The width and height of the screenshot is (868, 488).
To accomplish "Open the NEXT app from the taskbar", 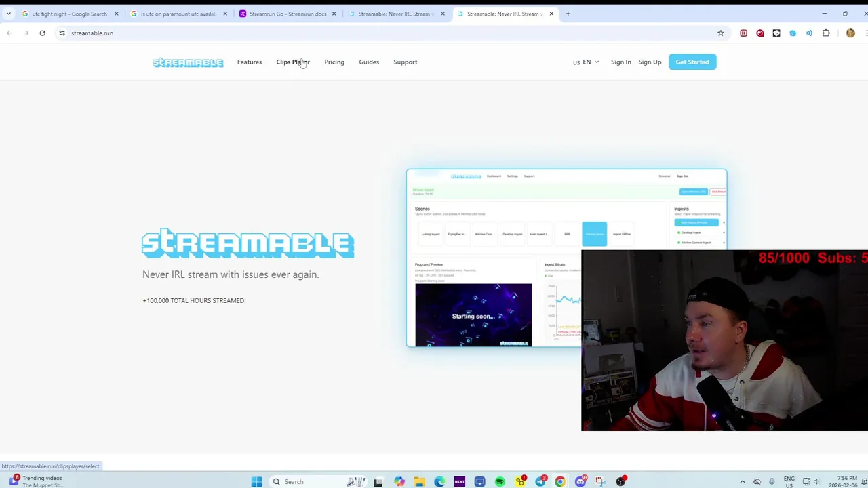I will (x=459, y=481).
